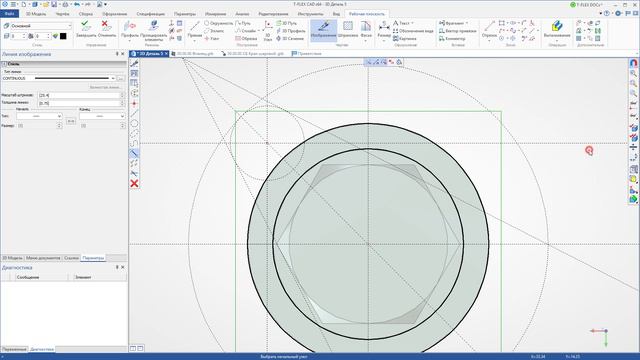Select the Отрезок sketch line tool

tap(489, 30)
